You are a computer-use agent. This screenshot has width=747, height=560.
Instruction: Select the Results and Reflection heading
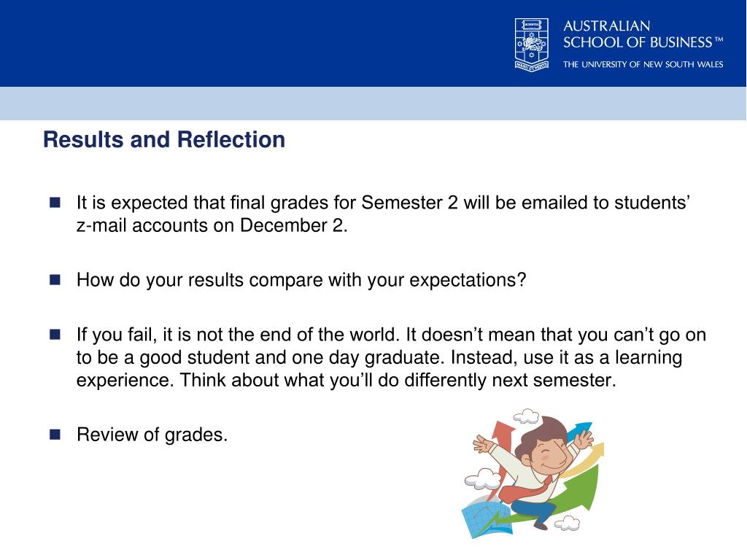(164, 139)
